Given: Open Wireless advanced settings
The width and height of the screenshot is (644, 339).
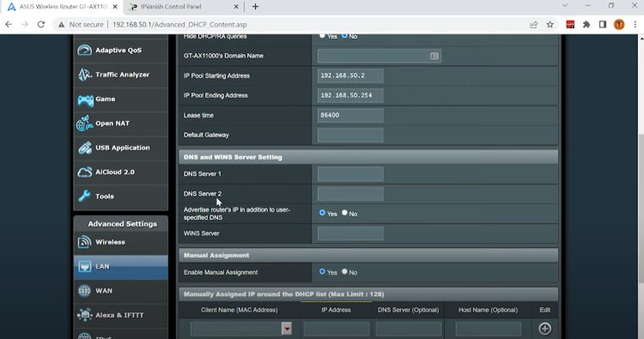Looking at the screenshot, I should (120, 242).
